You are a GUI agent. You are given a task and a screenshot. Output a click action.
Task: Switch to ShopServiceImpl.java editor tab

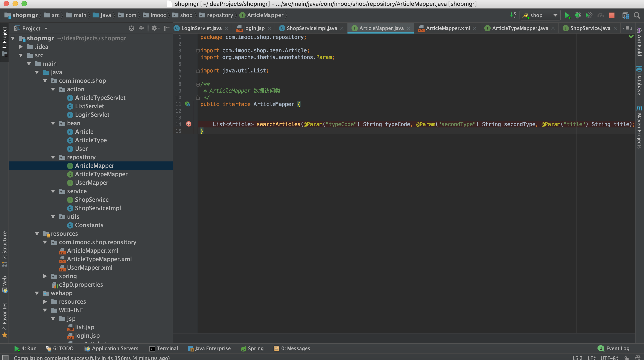point(311,28)
